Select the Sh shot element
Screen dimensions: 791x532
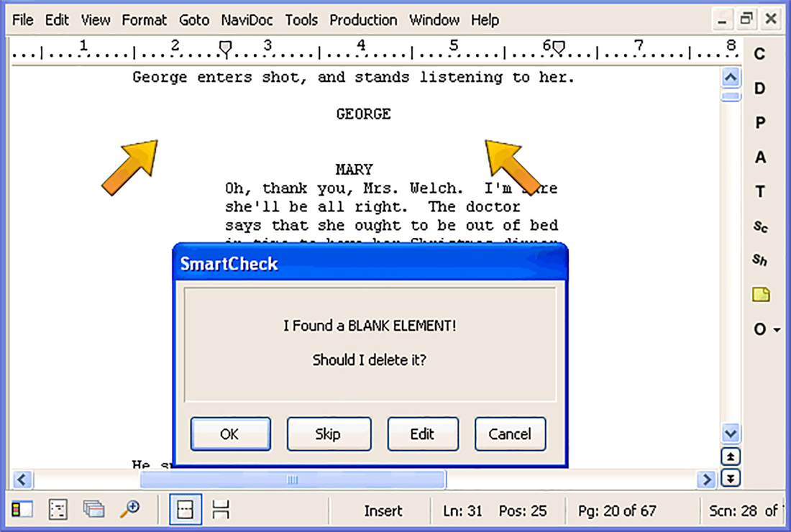click(x=760, y=260)
